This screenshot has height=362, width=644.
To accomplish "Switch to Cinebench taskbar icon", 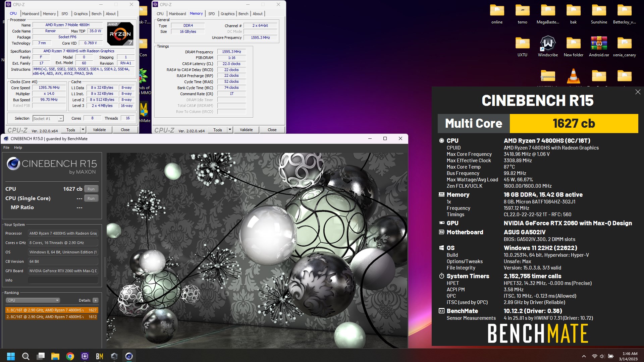I will point(129,356).
